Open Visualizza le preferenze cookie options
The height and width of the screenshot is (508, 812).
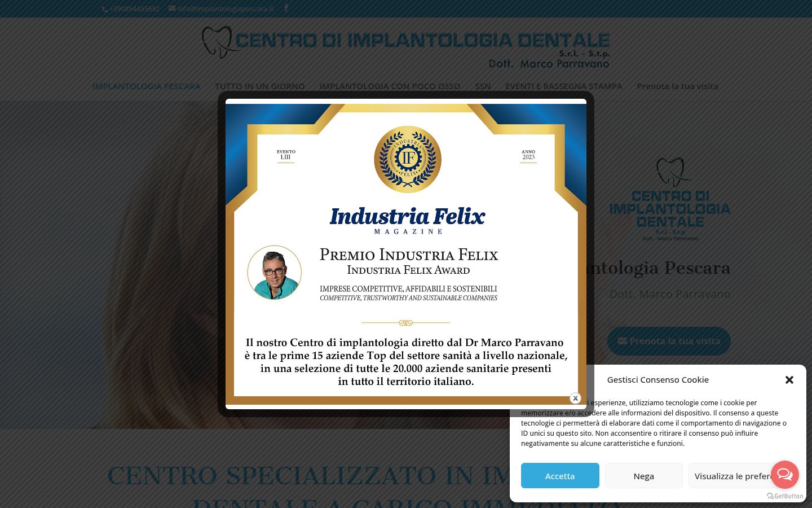(x=730, y=476)
